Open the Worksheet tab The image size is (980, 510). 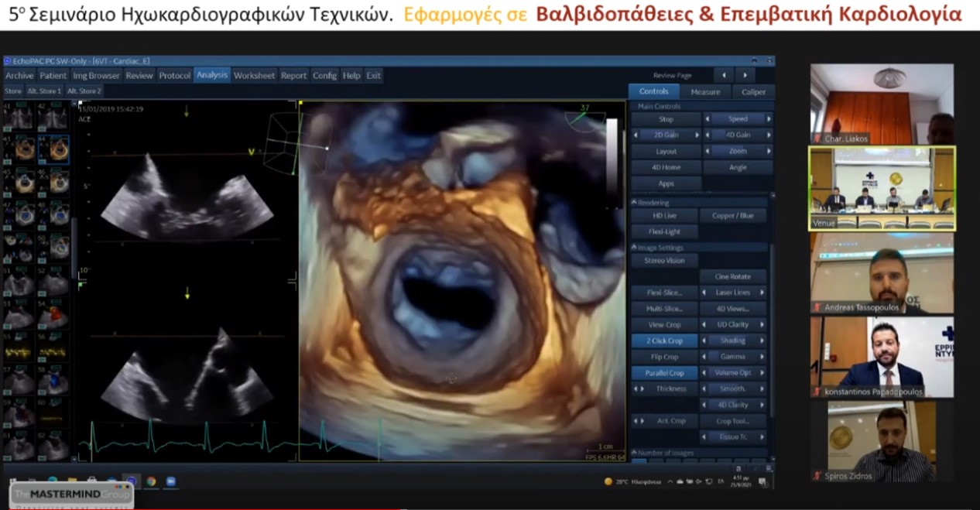(254, 75)
